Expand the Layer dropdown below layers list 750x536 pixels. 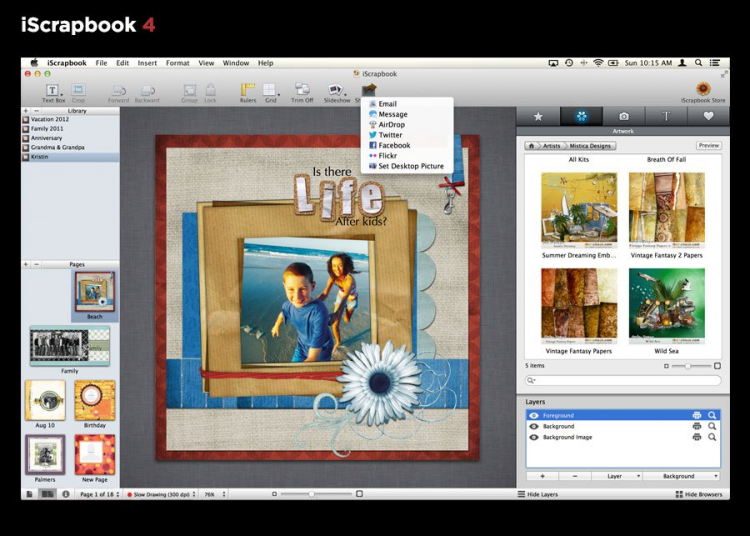pos(615,476)
